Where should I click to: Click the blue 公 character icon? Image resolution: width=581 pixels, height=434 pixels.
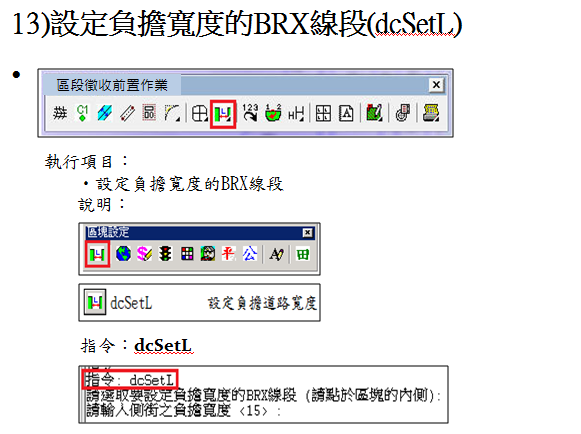[250, 254]
